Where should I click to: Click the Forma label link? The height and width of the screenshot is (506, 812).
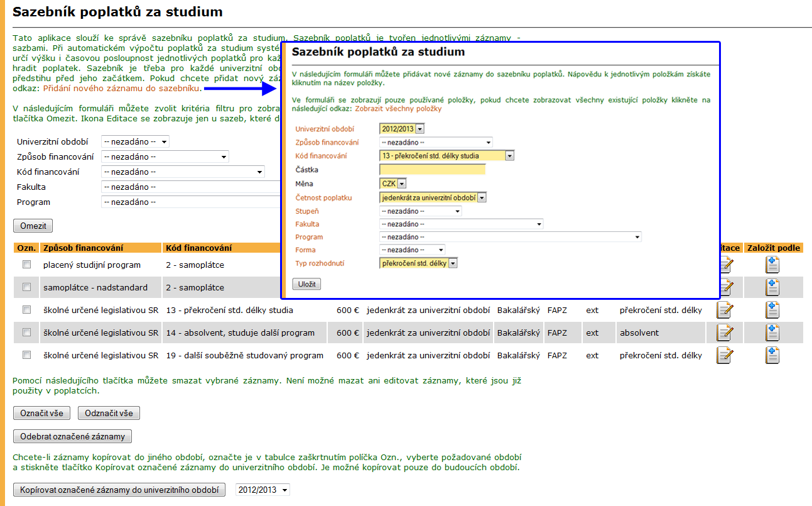305,250
